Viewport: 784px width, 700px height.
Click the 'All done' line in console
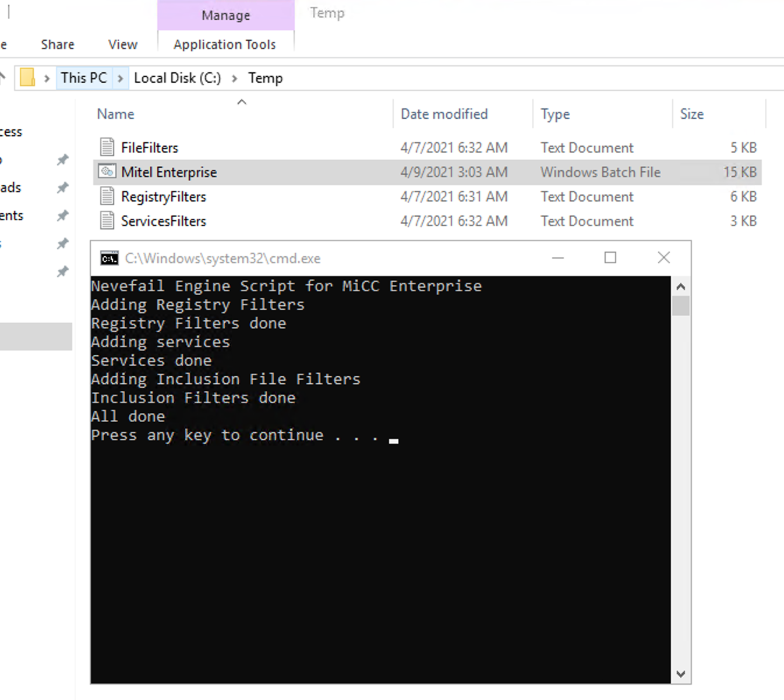click(x=128, y=416)
